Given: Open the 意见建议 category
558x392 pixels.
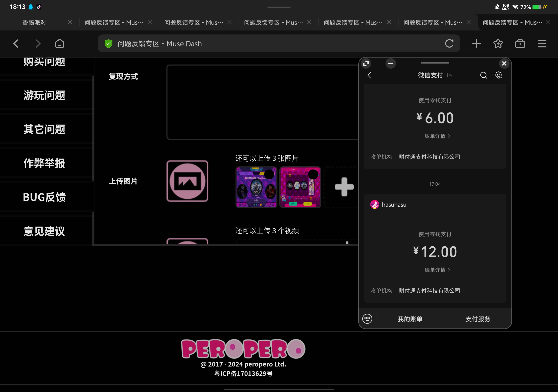Looking at the screenshot, I should click(44, 231).
